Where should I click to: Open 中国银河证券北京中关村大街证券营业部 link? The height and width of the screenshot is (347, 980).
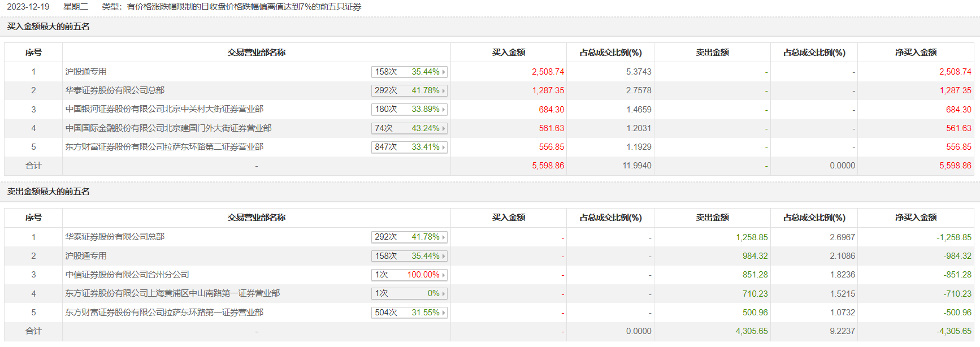click(x=164, y=109)
